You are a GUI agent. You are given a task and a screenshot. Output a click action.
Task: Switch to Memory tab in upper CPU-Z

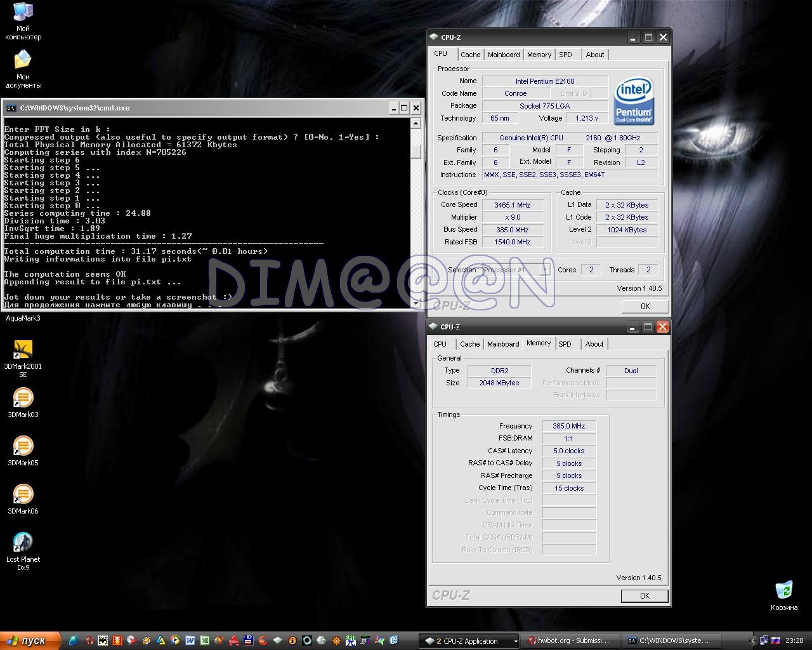coord(539,55)
